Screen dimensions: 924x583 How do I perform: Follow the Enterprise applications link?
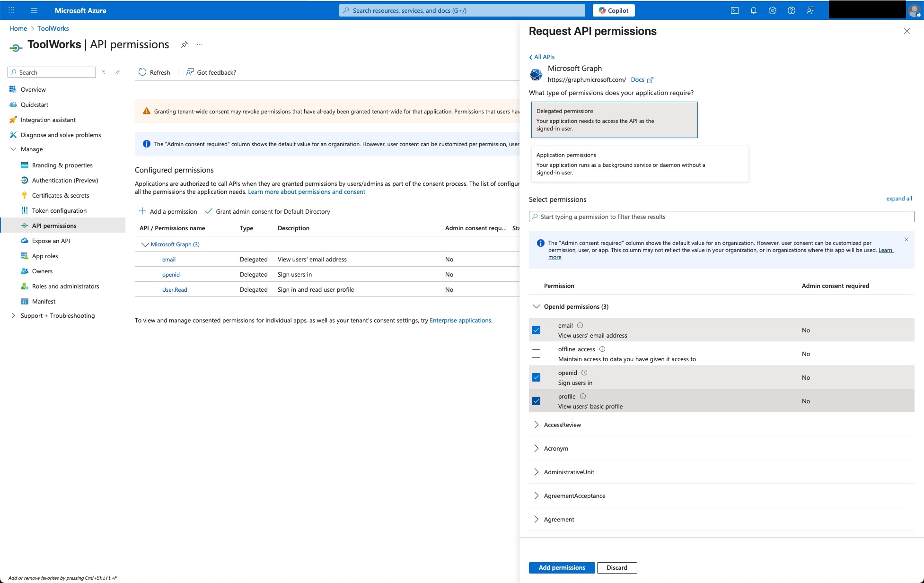pos(460,320)
